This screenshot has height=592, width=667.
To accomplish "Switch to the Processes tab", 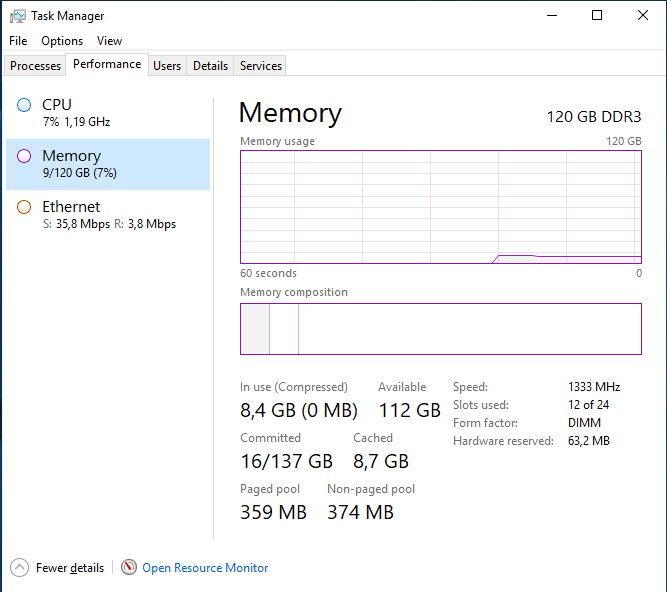I will [x=36, y=66].
